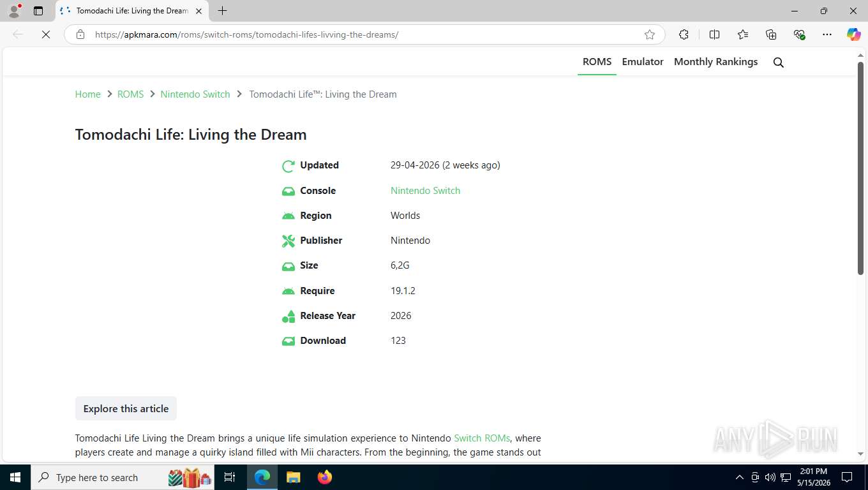The height and width of the screenshot is (490, 868).
Task: Close the Tomodachi Life browser tab
Action: coord(198,11)
